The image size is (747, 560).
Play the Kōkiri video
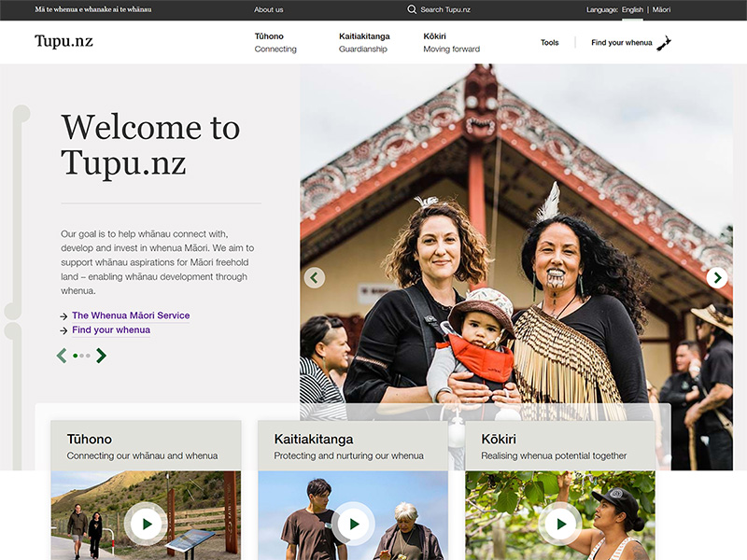[x=560, y=524]
